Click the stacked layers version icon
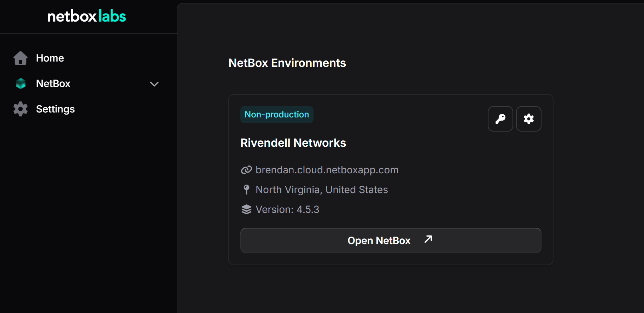This screenshot has height=313, width=644. 246,209
